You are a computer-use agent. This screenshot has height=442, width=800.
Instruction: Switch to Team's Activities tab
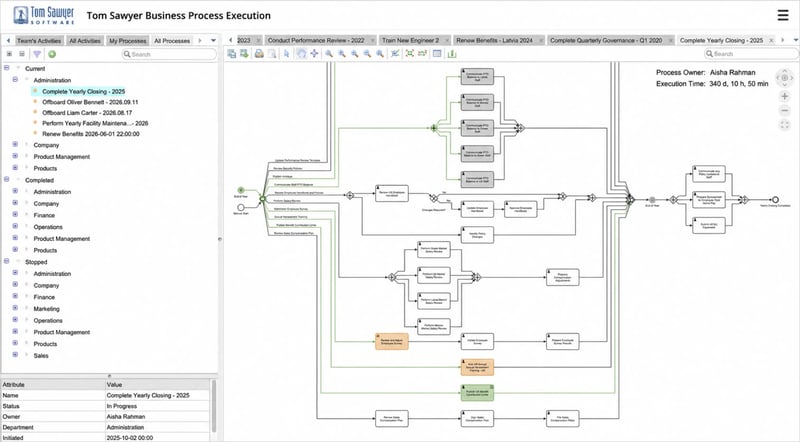click(39, 40)
